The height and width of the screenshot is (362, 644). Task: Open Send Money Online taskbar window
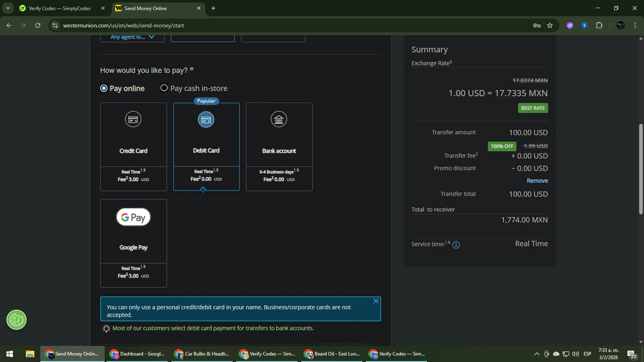pos(73,354)
